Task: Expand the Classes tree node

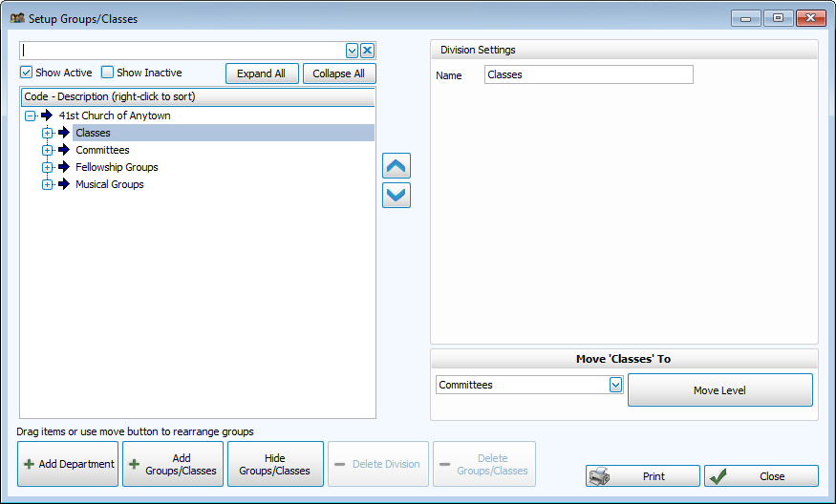Action: pos(47,133)
